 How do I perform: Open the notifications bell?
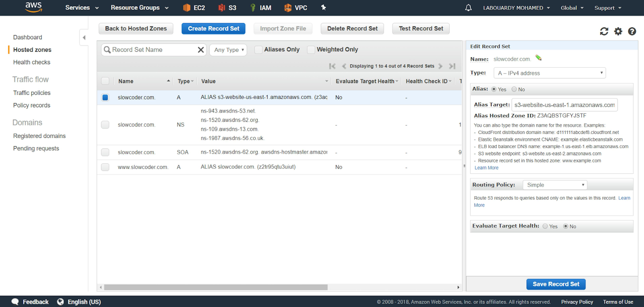click(x=468, y=8)
